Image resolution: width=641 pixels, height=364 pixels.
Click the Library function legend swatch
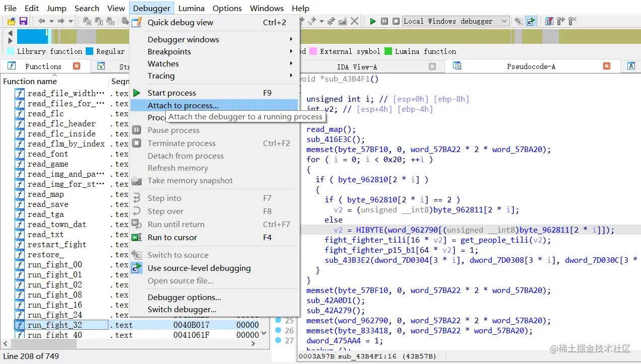tap(10, 51)
